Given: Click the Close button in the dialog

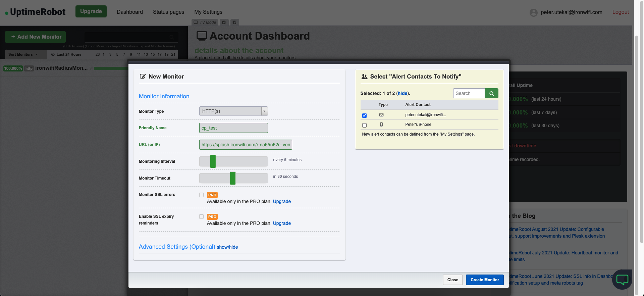Looking at the screenshot, I should [452, 280].
